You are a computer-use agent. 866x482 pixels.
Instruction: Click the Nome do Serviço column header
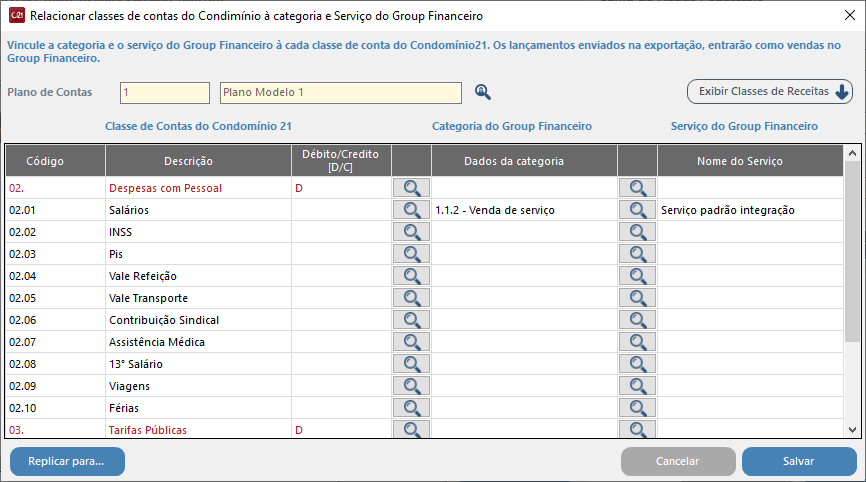coord(751,161)
